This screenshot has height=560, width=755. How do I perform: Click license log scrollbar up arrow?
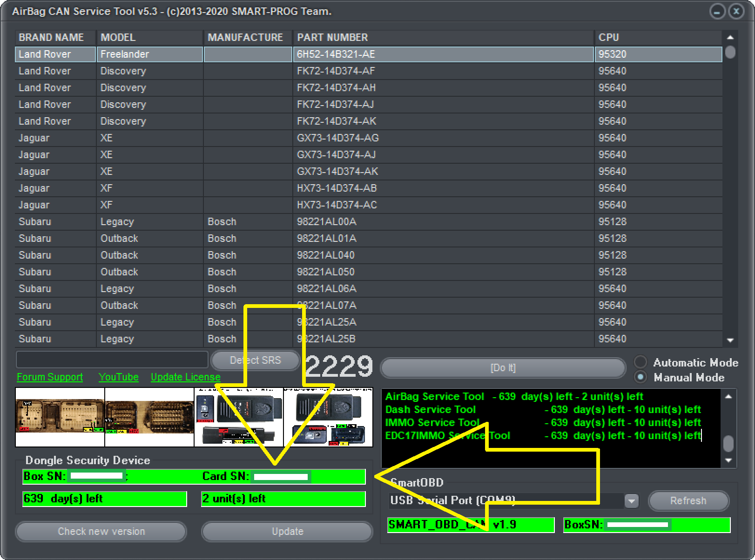728,397
